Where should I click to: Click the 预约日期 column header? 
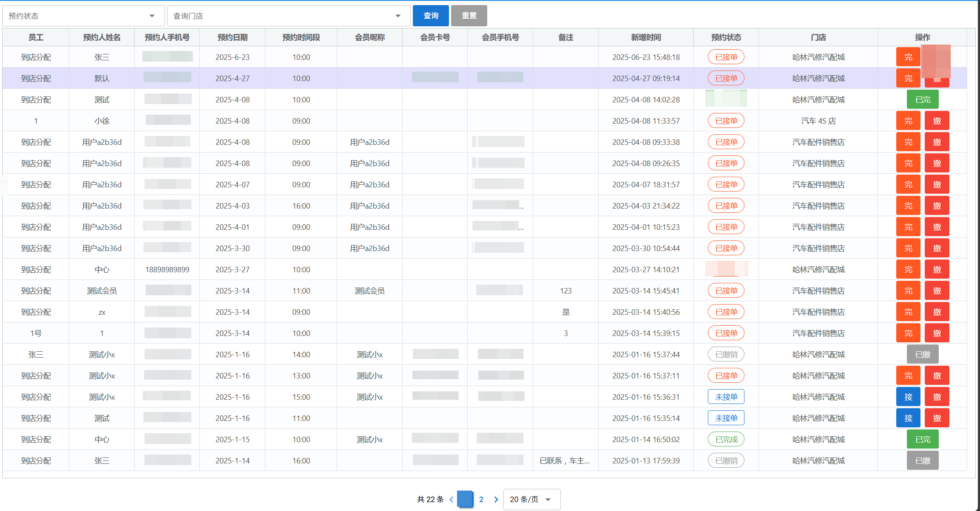[232, 37]
